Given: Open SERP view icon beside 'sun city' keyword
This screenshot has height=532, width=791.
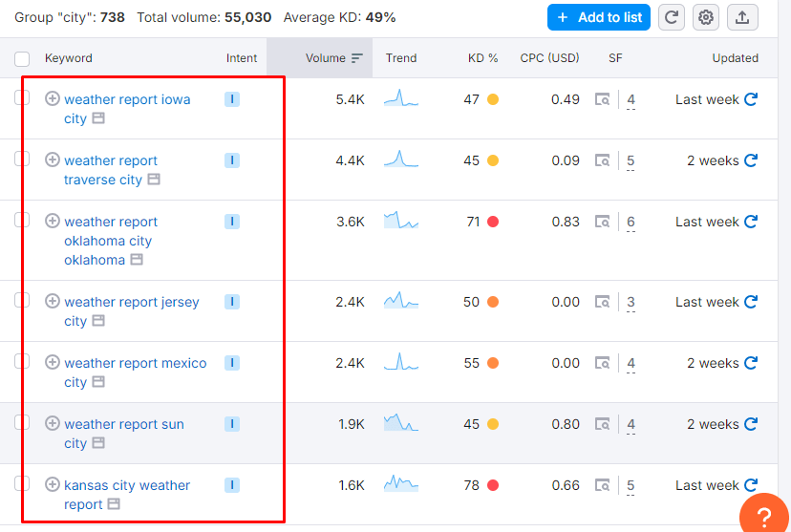Looking at the screenshot, I should click(x=98, y=443).
